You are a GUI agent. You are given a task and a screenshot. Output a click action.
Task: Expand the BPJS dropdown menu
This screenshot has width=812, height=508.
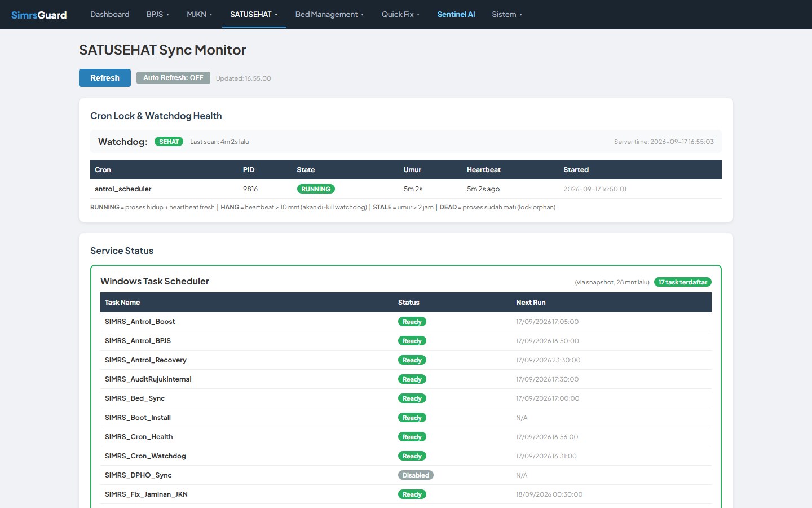click(x=157, y=14)
